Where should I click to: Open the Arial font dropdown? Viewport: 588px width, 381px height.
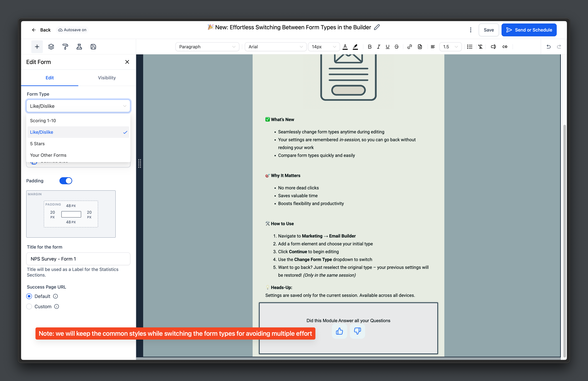click(275, 47)
